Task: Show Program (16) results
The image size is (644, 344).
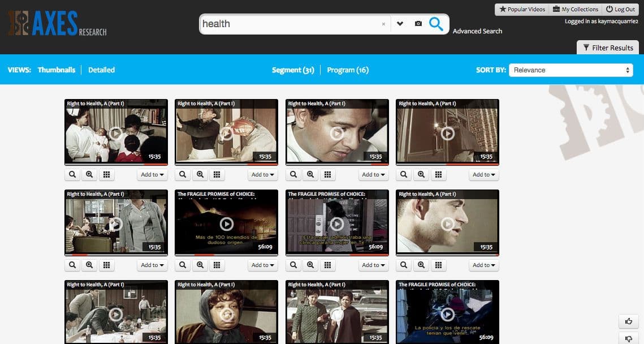Action: (x=348, y=70)
